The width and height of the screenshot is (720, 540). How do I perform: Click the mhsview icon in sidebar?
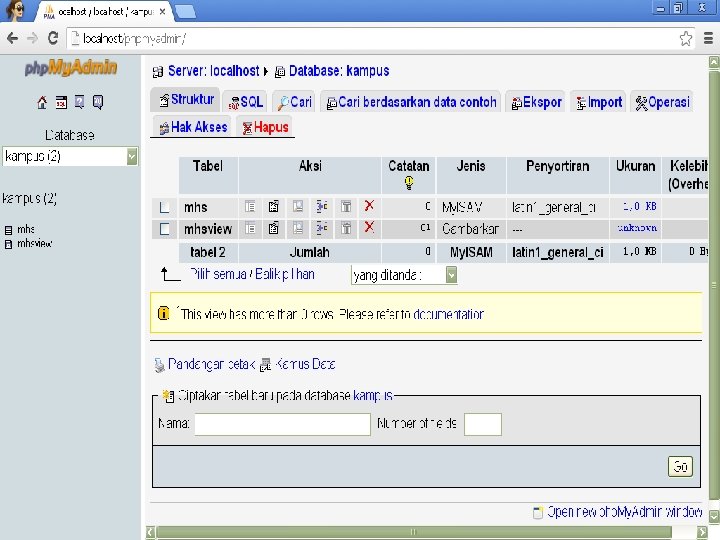[8, 244]
